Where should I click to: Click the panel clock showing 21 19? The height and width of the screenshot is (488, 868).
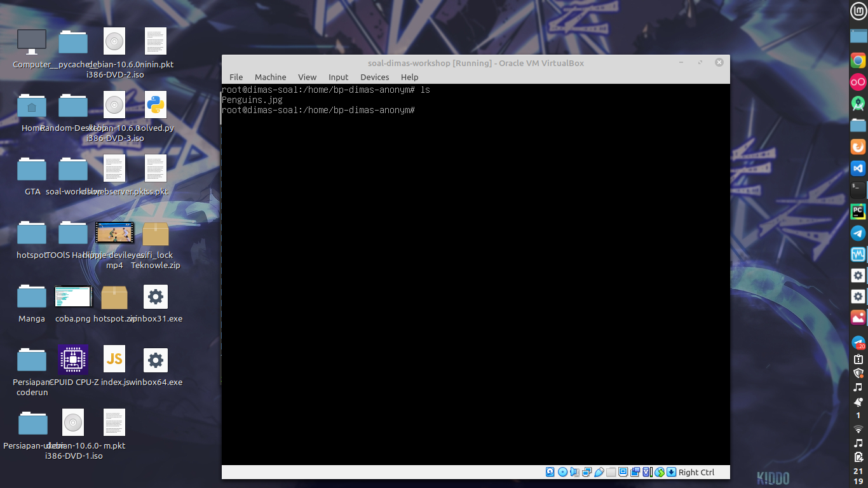point(858,476)
